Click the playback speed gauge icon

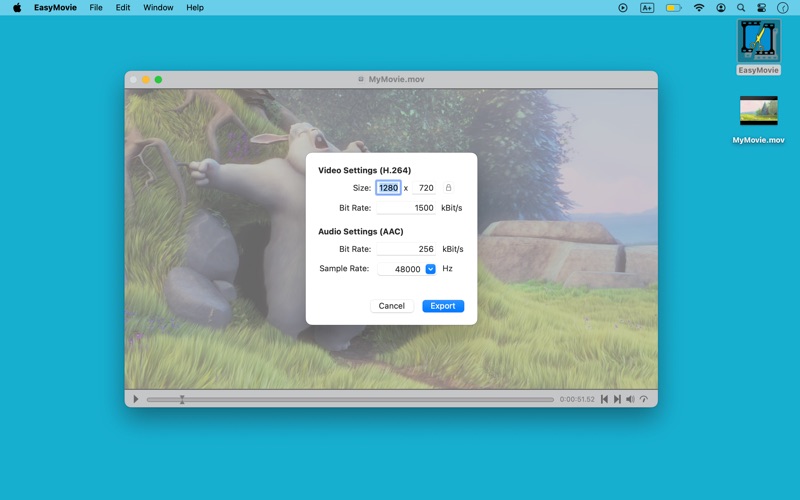[644, 399]
